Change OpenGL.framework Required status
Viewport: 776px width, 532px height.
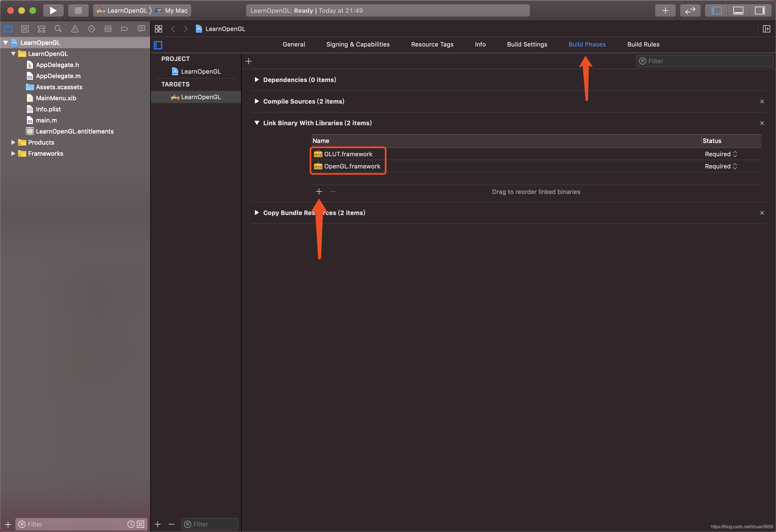(721, 166)
